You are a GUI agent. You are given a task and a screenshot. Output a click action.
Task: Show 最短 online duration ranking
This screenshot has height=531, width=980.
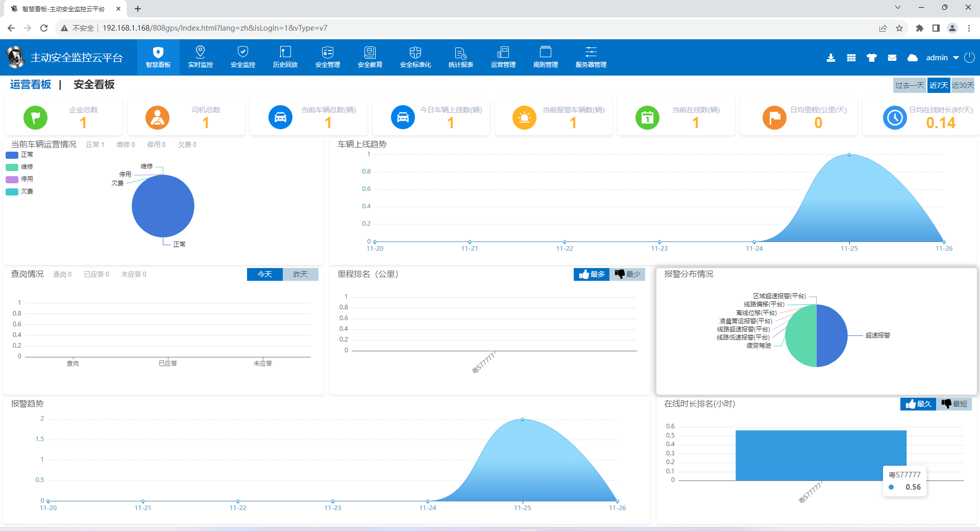point(954,404)
